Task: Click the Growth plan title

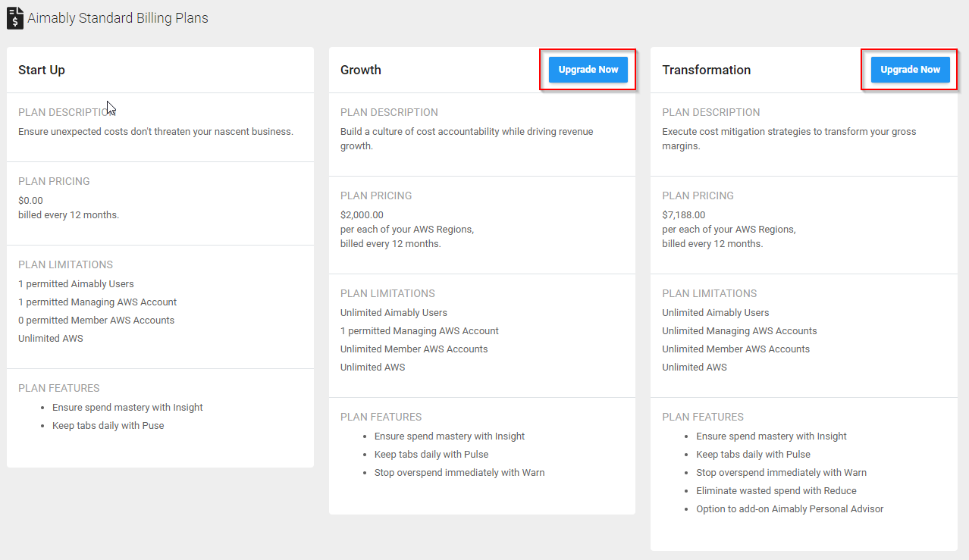Action: tap(361, 70)
